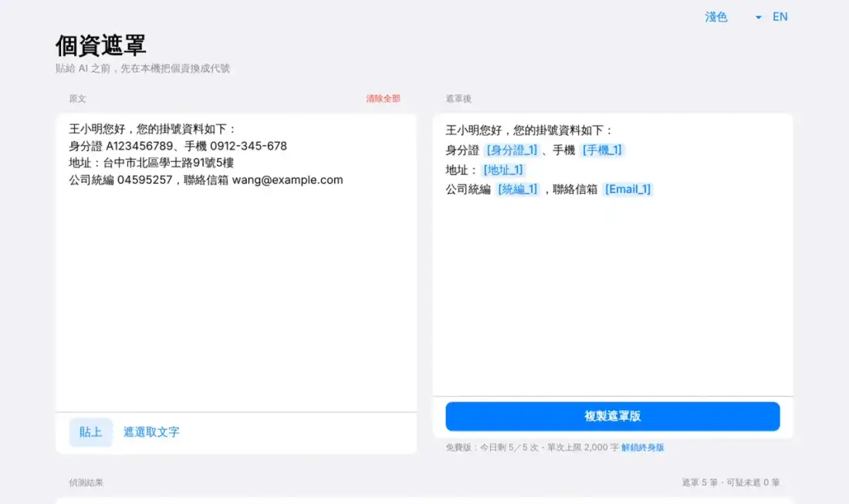This screenshot has height=504, width=849.
Task: Click the [地址_1] token
Action: pyautogui.click(x=503, y=170)
